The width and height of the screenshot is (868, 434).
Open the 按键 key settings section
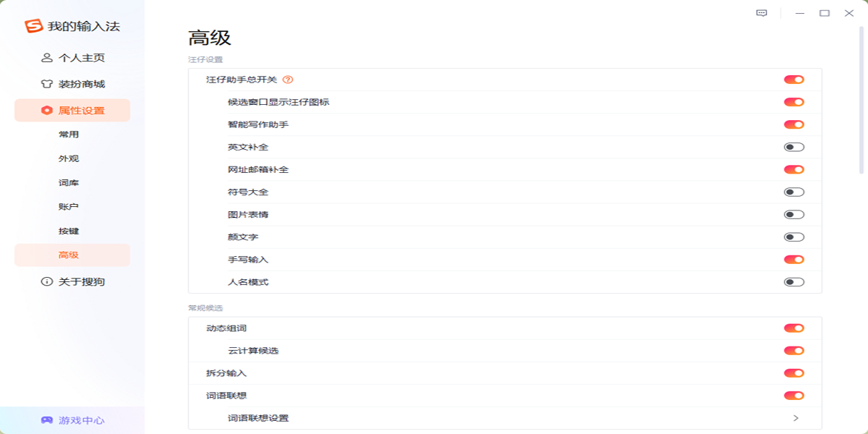tap(69, 231)
